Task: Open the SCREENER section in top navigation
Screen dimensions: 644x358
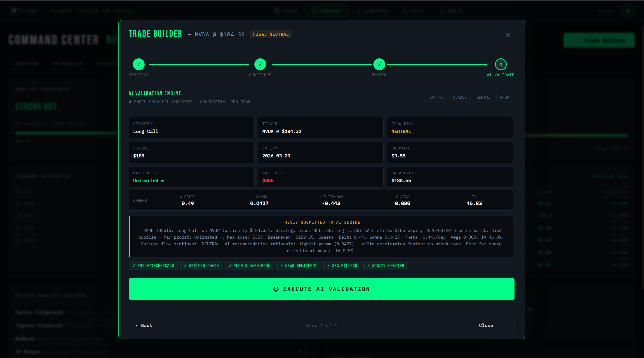Action: 372,11
